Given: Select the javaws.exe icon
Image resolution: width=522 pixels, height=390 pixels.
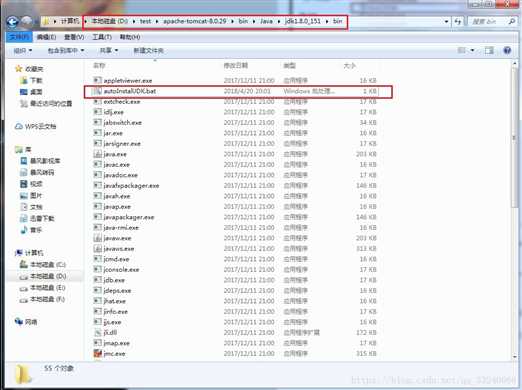Looking at the screenshot, I should [x=97, y=249].
